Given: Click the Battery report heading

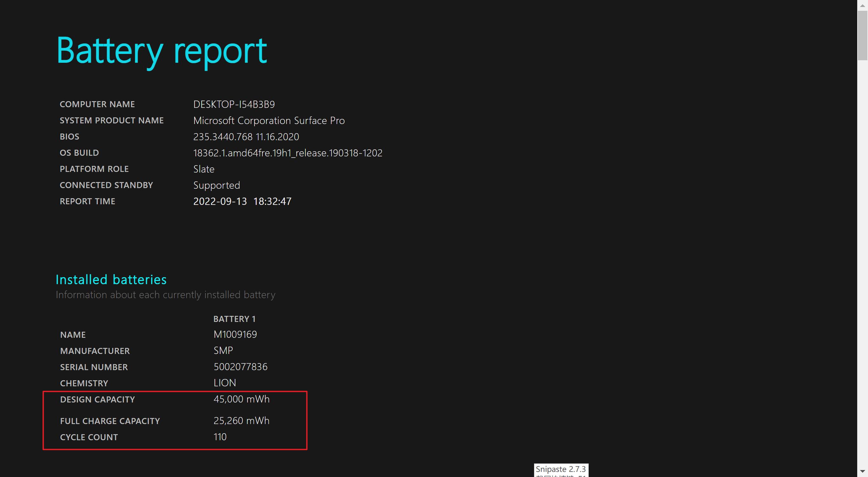Looking at the screenshot, I should click(x=161, y=51).
